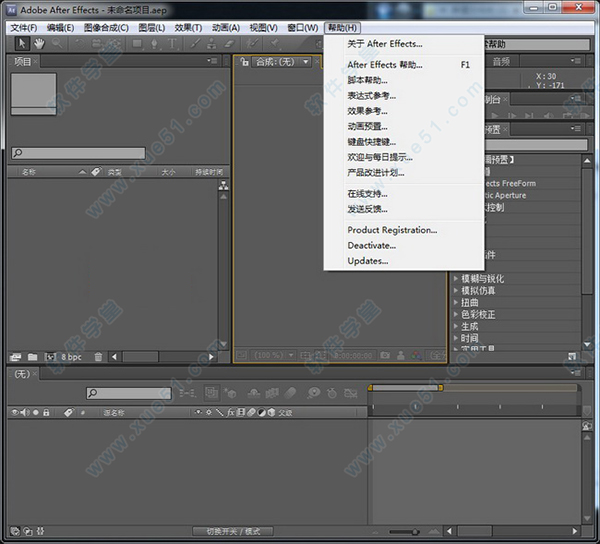
Task: Click the Frame Blending enable icon in timeline
Action: click(x=272, y=393)
